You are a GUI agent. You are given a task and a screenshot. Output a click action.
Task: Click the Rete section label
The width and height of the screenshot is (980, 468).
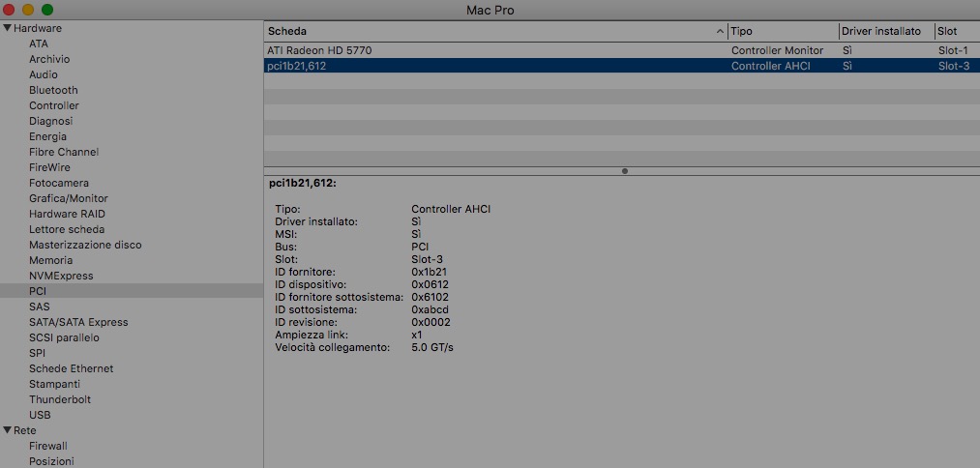pos(25,430)
